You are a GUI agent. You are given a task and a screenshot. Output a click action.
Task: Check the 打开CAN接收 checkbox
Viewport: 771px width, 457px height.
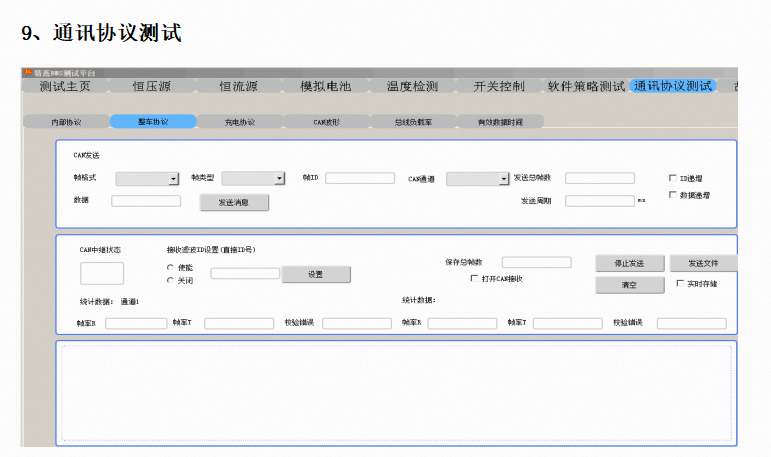coord(474,278)
